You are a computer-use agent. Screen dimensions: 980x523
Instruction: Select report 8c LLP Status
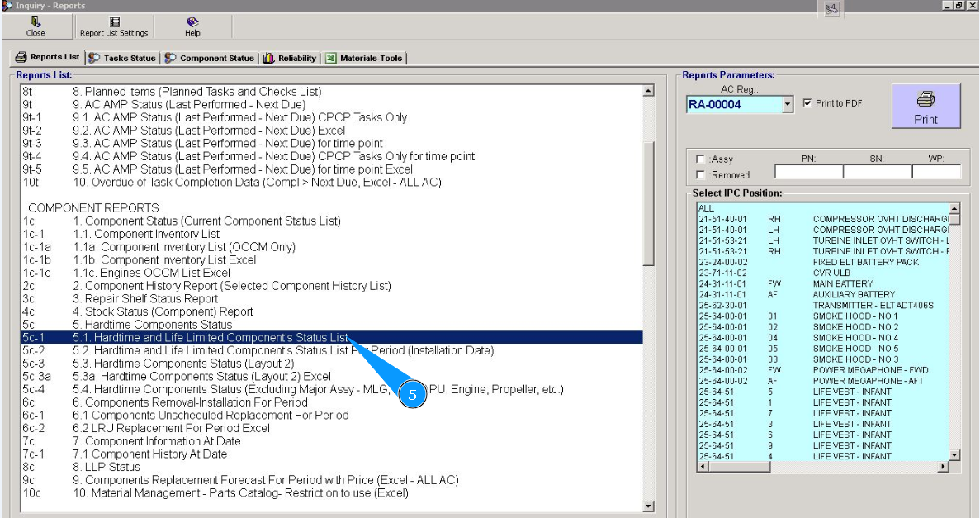pos(332,467)
